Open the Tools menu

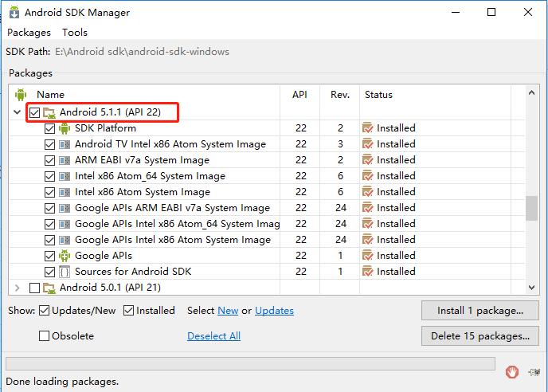click(75, 33)
